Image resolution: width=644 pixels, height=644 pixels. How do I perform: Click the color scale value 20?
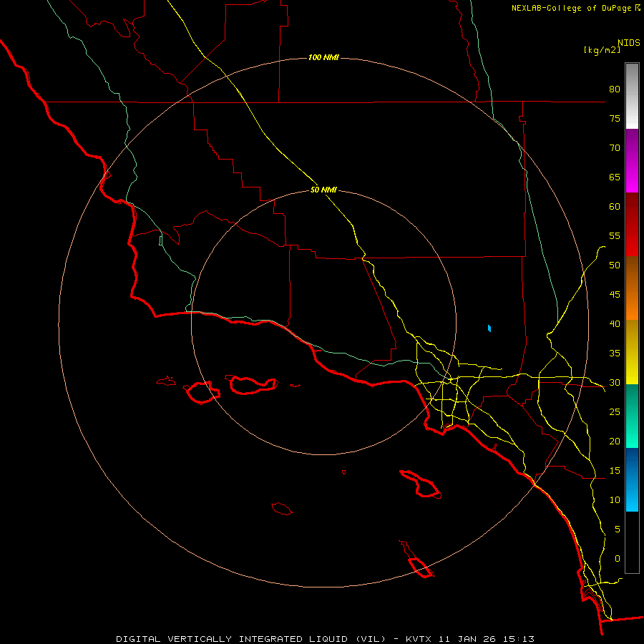615,441
